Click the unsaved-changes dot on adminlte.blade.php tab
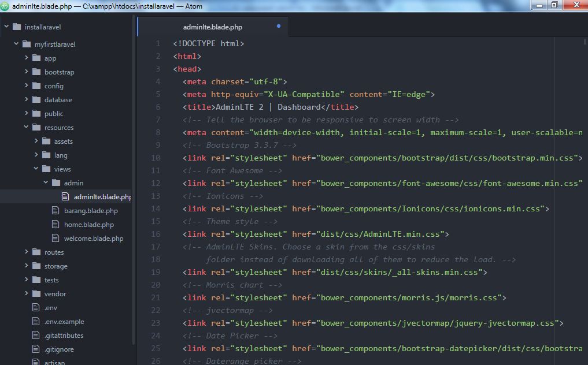 [279, 26]
